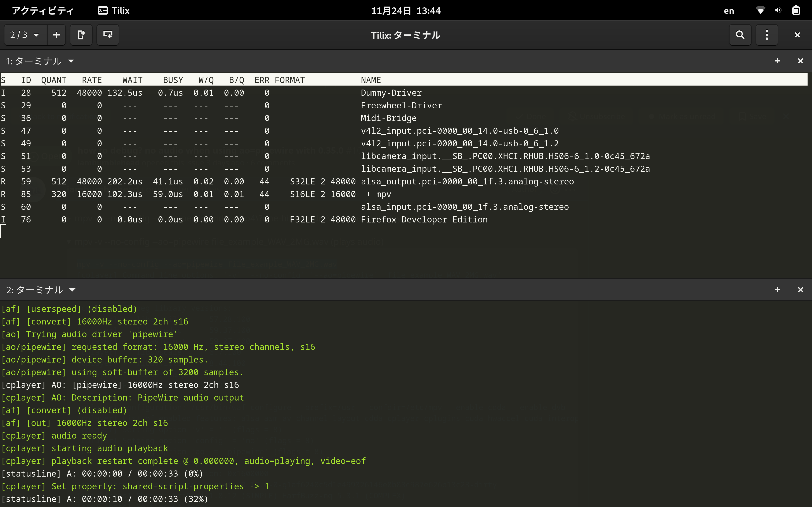Image resolution: width=812 pixels, height=507 pixels.
Task: Open the calendar via the 11月24日 13:44 clock
Action: (x=406, y=10)
